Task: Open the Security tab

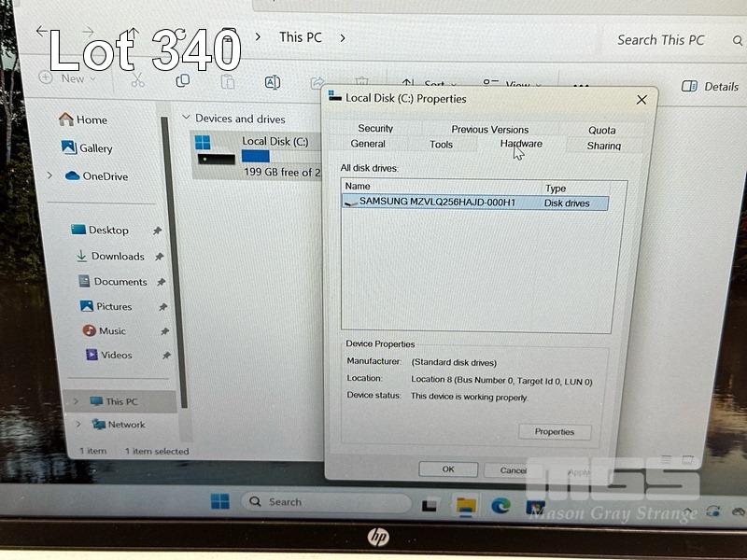Action: (375, 129)
